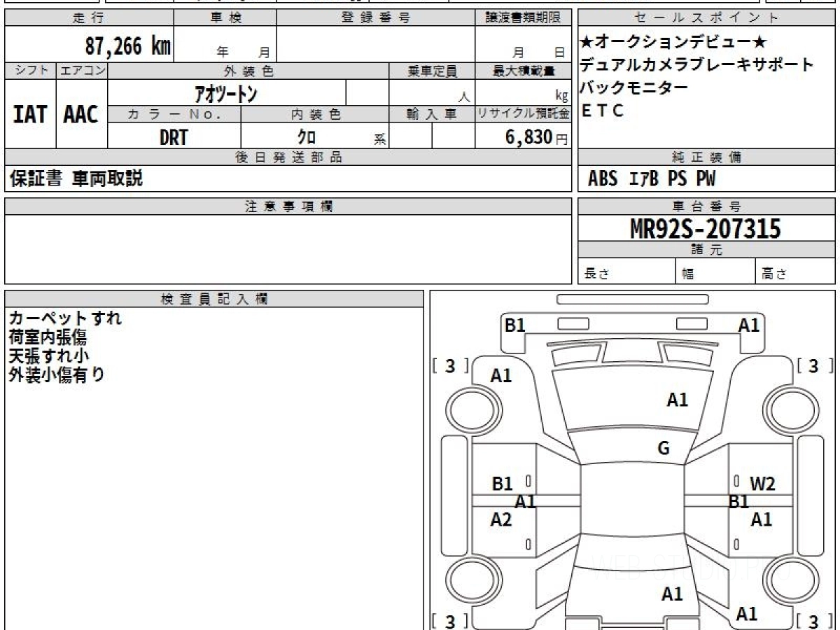The height and width of the screenshot is (630, 840).
Task: Select the バックモニター line
Action: (x=633, y=87)
